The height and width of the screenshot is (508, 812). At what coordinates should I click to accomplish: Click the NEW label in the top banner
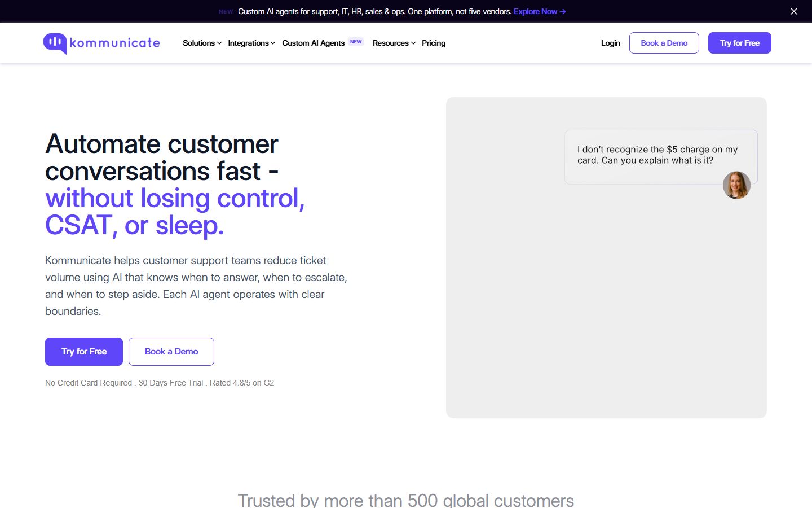coord(226,11)
